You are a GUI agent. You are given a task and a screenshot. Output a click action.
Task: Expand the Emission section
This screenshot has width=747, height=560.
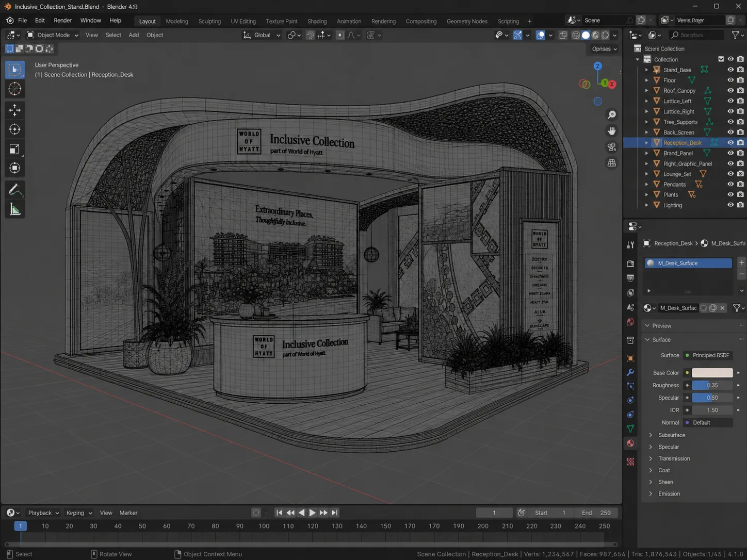point(669,494)
